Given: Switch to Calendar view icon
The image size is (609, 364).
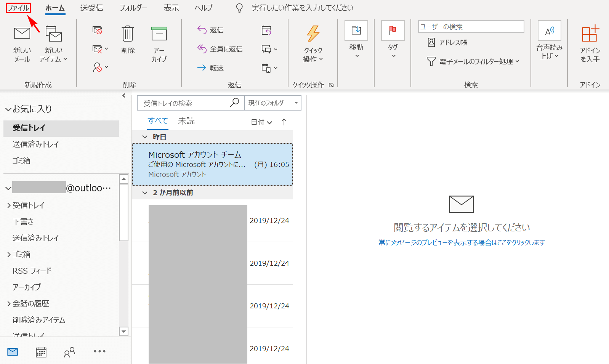Looking at the screenshot, I should pyautogui.click(x=41, y=352).
